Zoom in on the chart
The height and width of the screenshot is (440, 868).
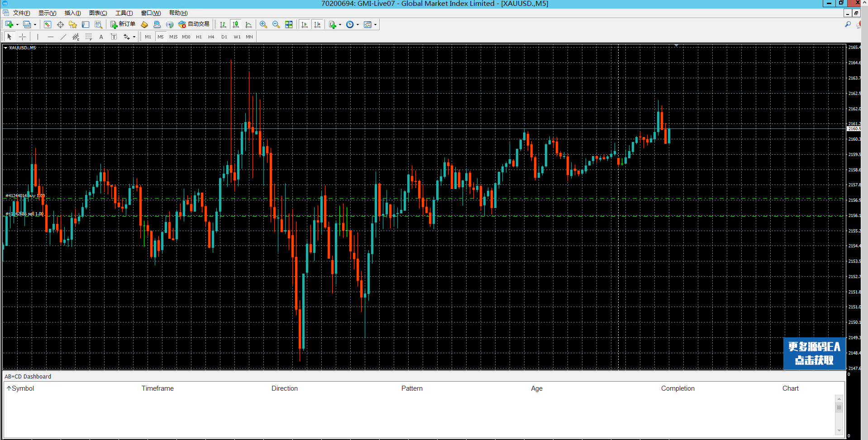coord(263,24)
